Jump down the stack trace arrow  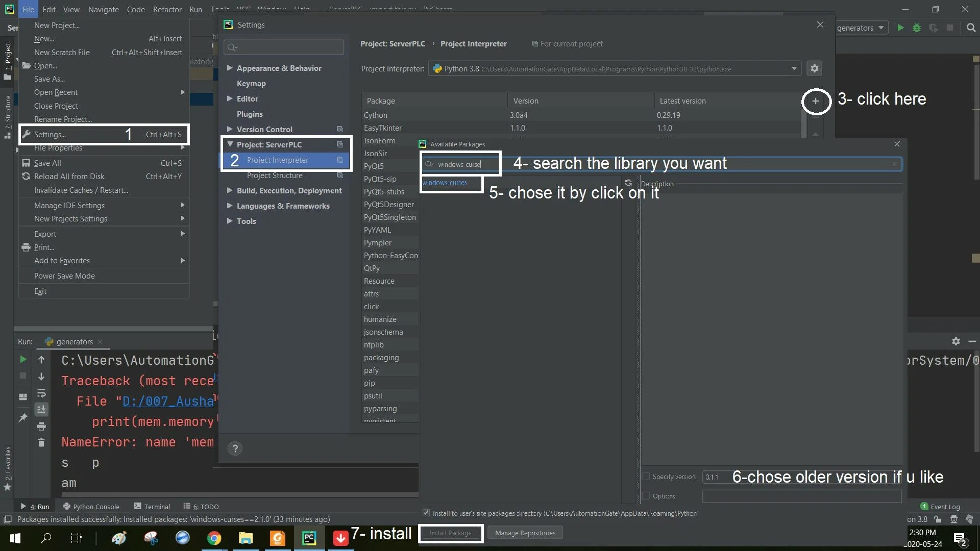click(x=41, y=377)
